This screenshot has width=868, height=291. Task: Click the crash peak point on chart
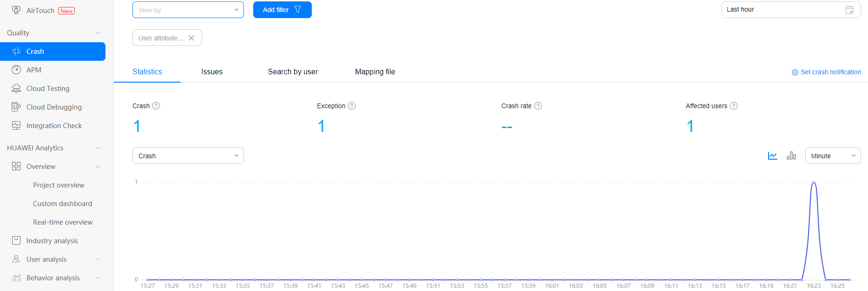814,182
